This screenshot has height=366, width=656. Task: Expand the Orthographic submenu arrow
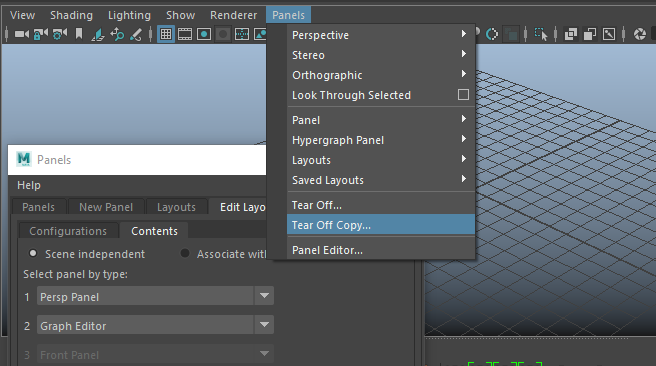(x=464, y=74)
